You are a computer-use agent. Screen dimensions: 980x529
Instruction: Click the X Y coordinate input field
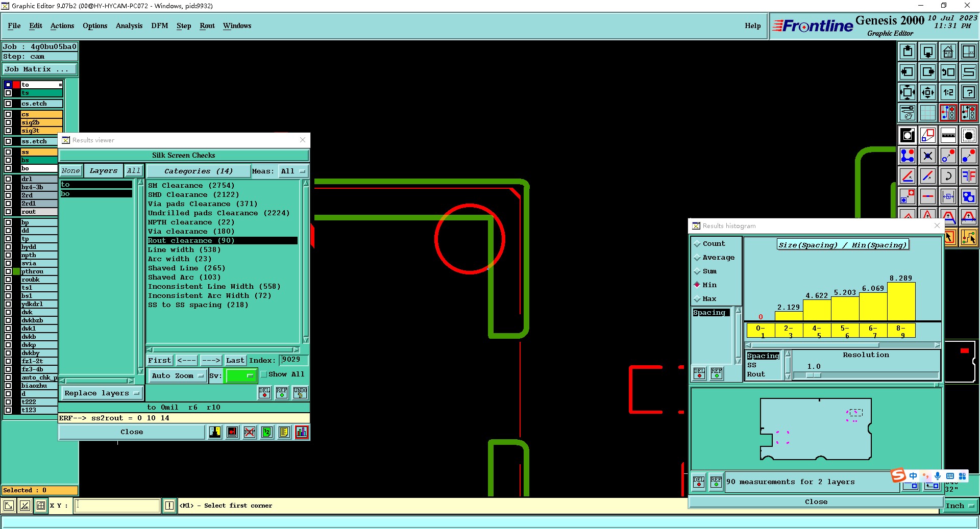[117, 506]
